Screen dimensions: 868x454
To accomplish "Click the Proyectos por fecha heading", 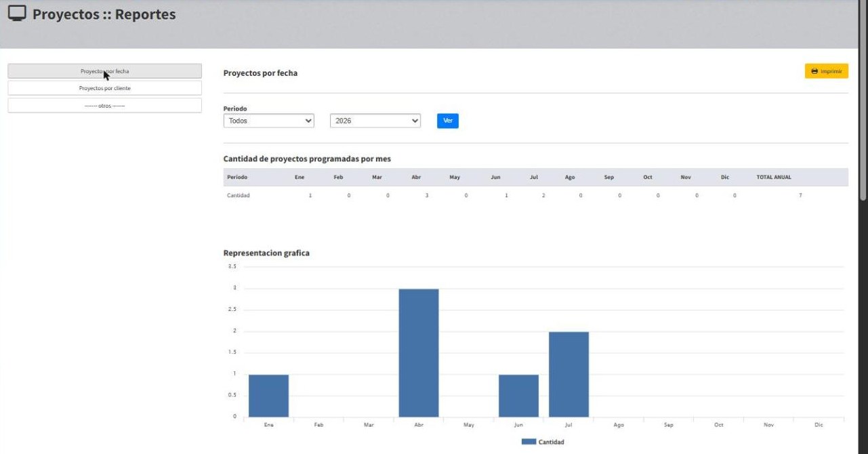I will (x=260, y=73).
